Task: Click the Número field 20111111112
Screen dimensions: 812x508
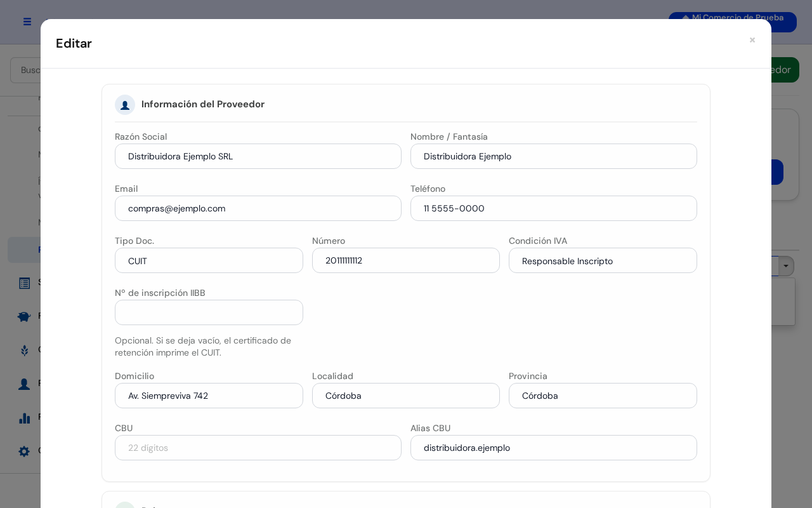Action: [x=406, y=260]
